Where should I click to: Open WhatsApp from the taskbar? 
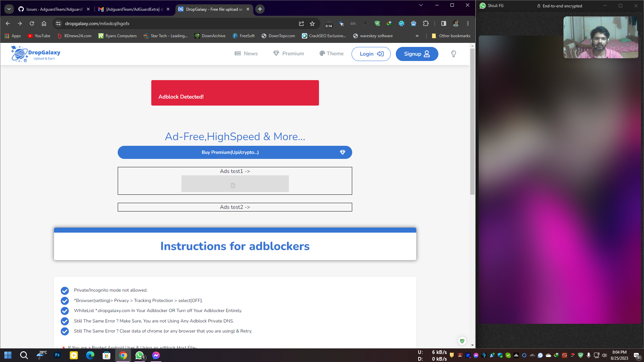point(140,355)
